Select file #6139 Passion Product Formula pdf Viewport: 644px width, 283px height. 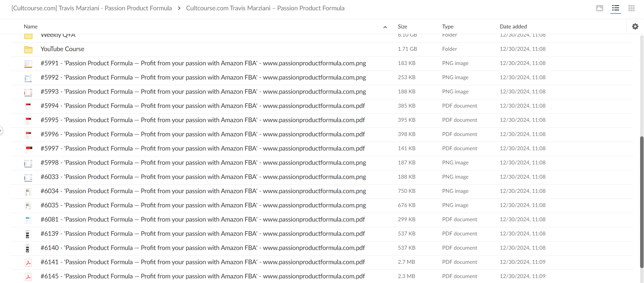(203, 234)
